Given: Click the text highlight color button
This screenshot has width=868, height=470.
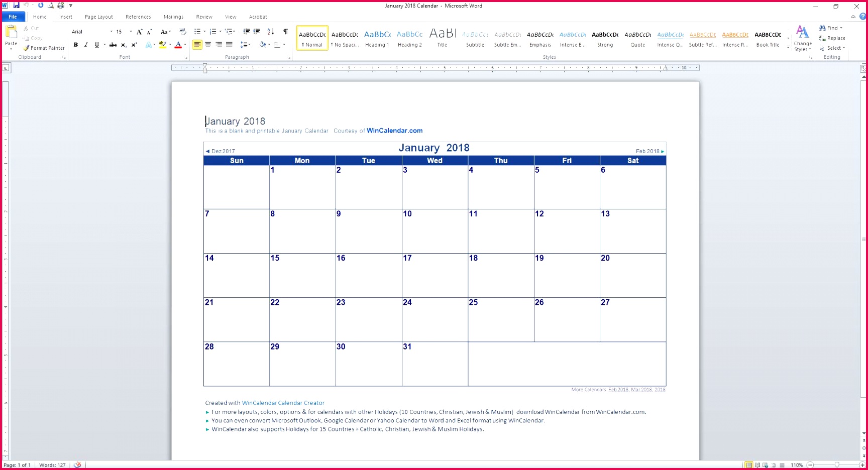Looking at the screenshot, I should [162, 45].
